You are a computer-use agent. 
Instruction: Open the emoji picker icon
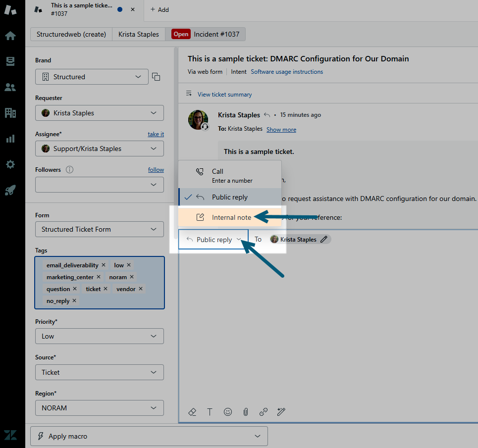[228, 412]
